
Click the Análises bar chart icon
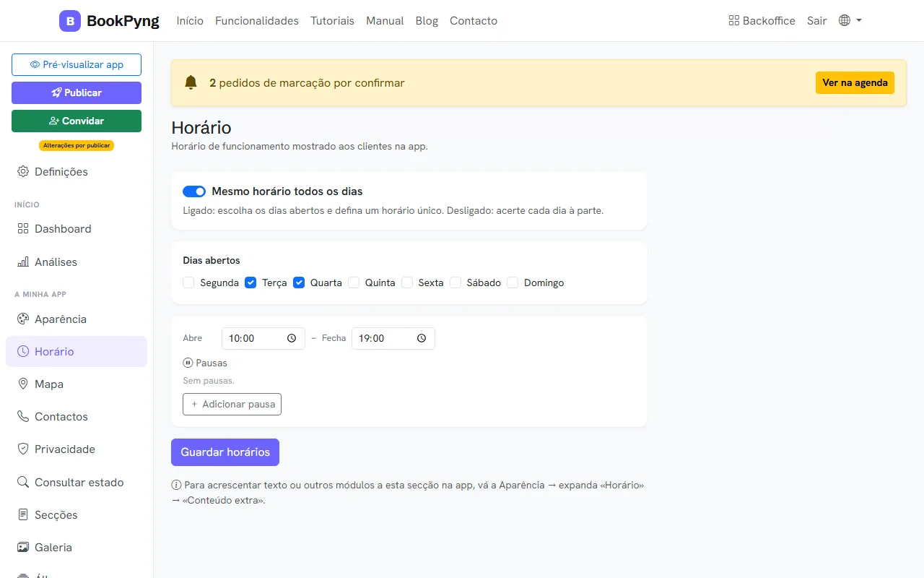coord(22,262)
